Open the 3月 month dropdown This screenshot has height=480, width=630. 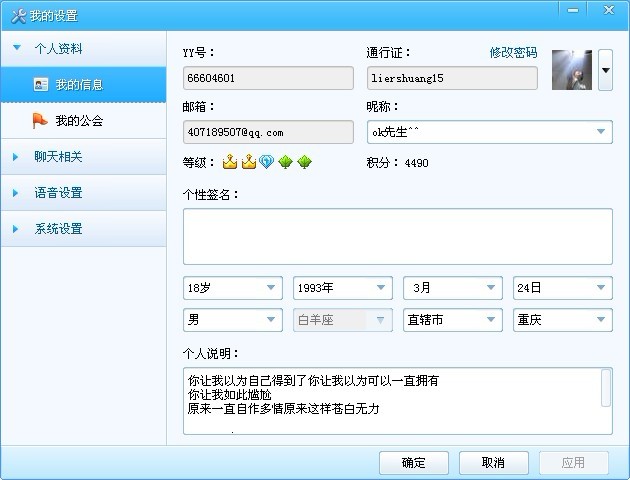coord(453,288)
